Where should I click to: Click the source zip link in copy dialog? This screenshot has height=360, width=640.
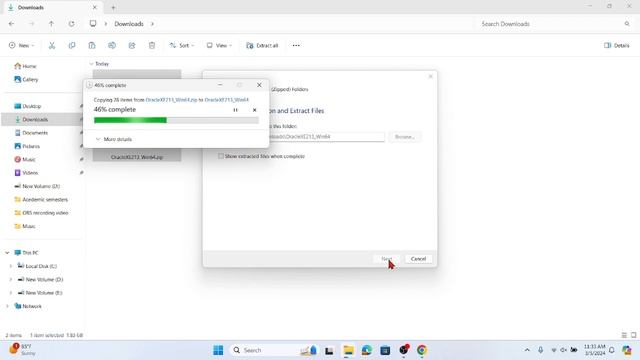[x=171, y=100]
